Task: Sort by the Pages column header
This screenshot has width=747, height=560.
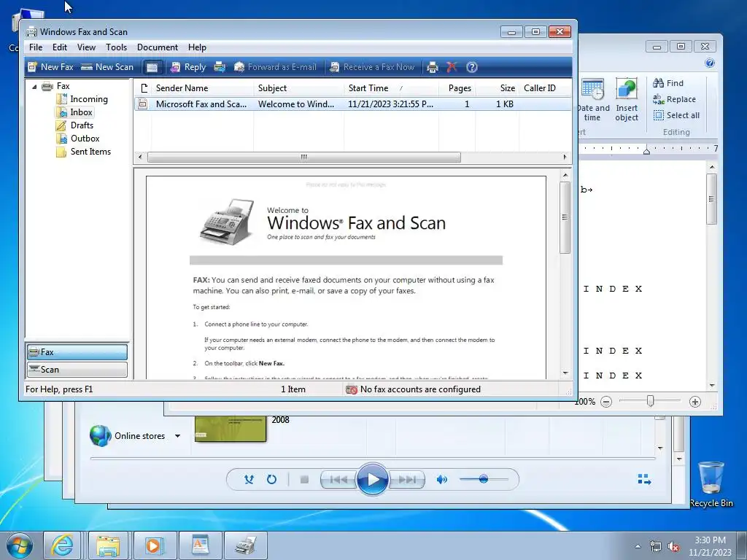Action: point(457,88)
